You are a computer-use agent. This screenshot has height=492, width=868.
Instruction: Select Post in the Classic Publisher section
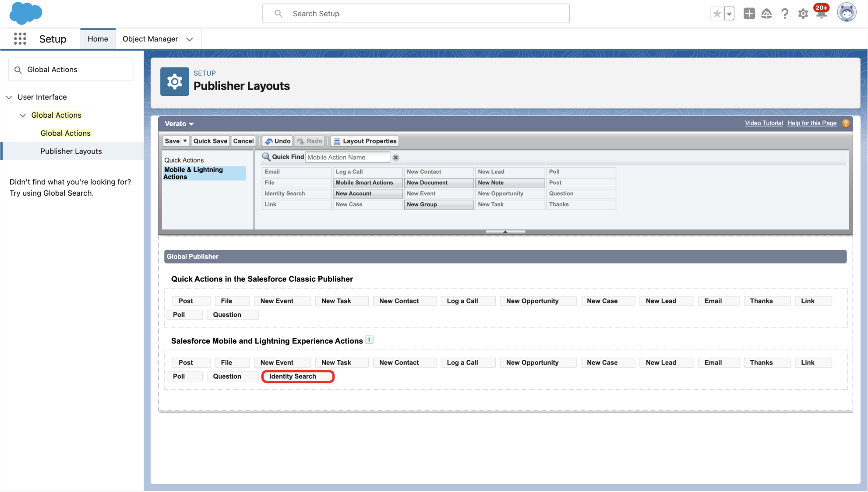tap(191, 301)
